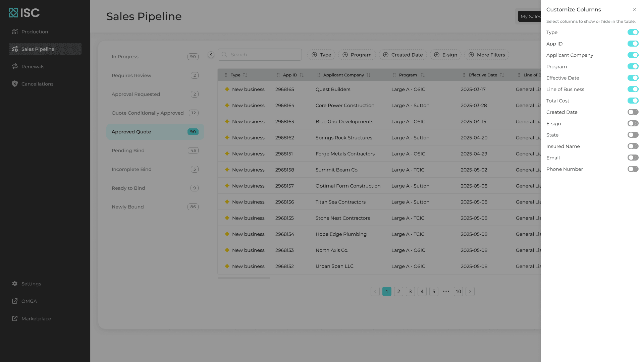Open the OMGA external link
The width and height of the screenshot is (644, 362).
coord(45,301)
